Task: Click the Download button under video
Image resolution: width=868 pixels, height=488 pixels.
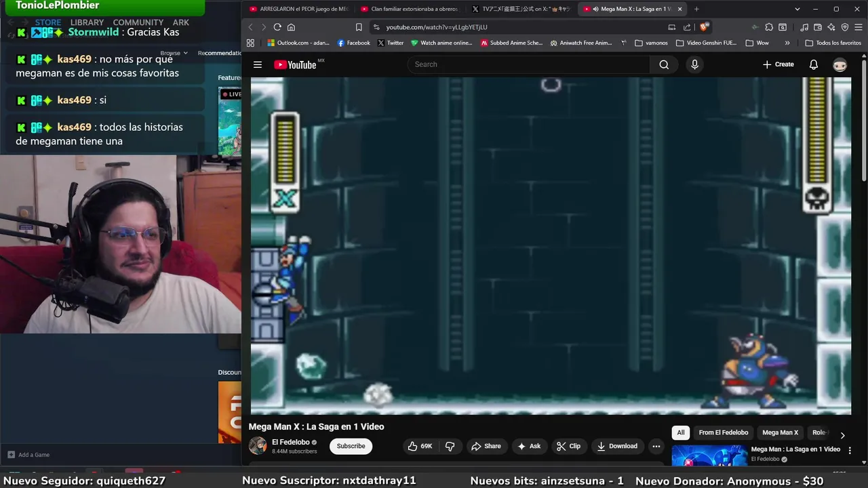Action: [x=617, y=446]
